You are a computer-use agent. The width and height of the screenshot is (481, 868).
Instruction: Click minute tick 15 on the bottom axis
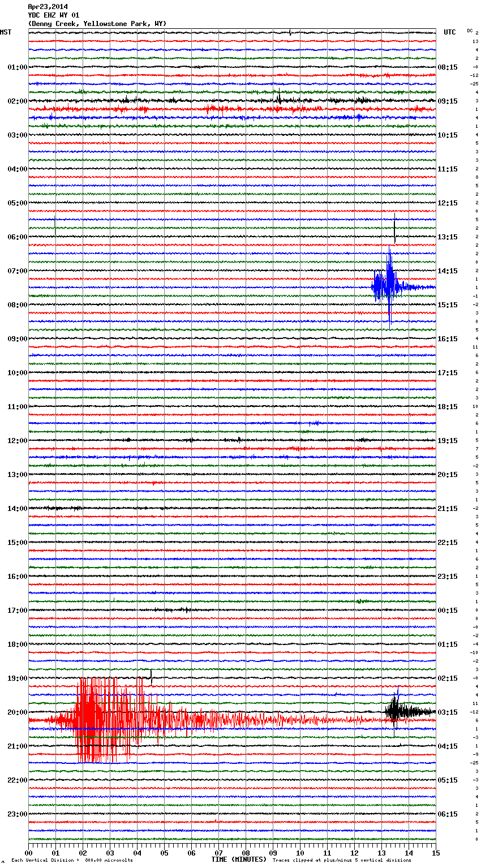pyautogui.click(x=436, y=853)
